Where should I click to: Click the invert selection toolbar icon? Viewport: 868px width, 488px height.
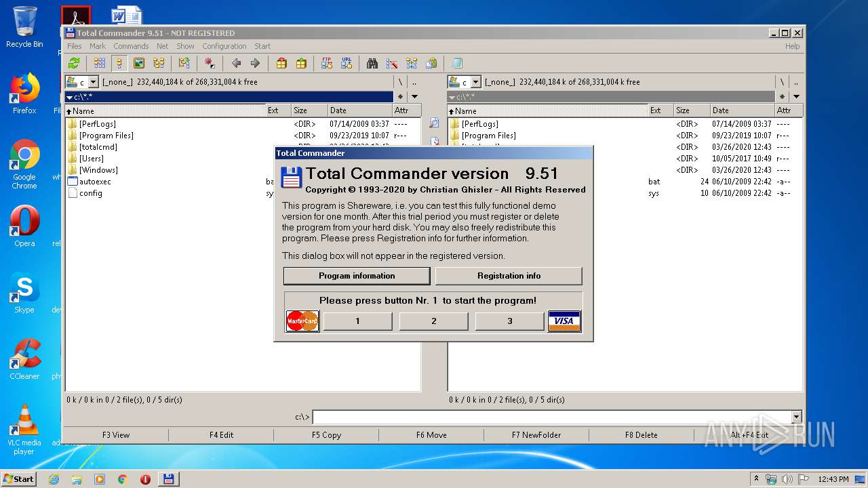click(184, 63)
